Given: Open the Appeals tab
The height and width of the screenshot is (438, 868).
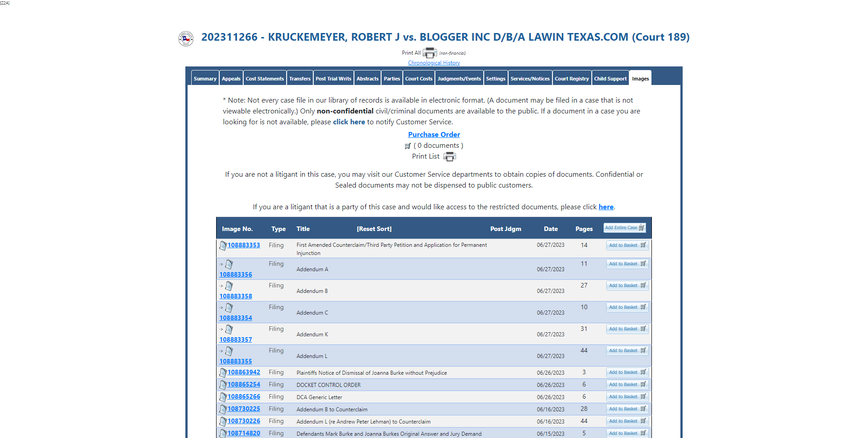Looking at the screenshot, I should (x=231, y=78).
